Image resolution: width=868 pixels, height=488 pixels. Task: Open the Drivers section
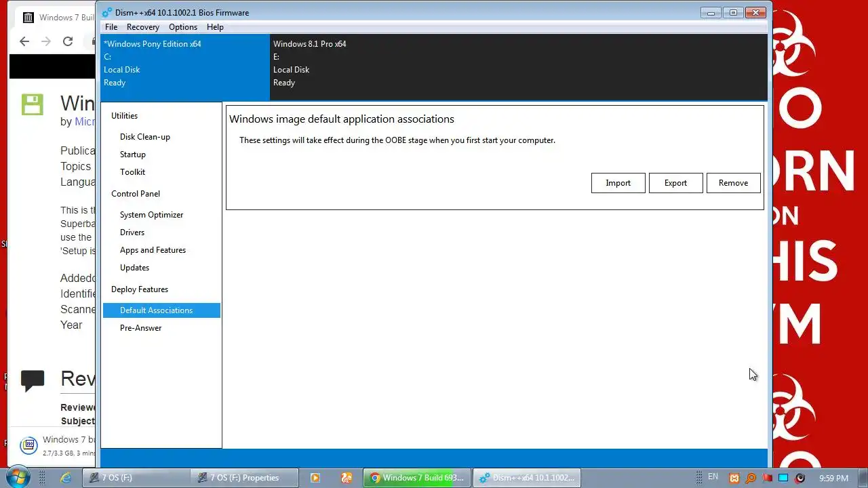coord(132,232)
